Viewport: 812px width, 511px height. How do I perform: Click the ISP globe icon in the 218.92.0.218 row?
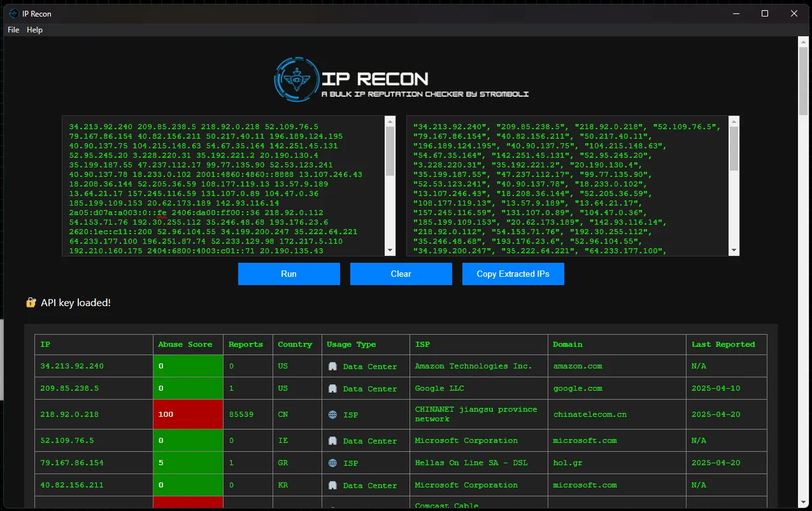pos(332,415)
